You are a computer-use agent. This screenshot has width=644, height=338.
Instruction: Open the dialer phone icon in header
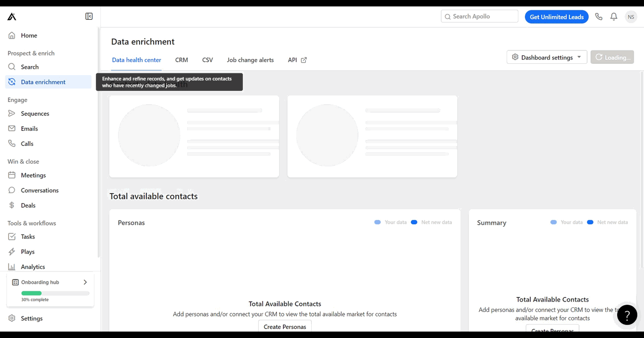point(599,17)
